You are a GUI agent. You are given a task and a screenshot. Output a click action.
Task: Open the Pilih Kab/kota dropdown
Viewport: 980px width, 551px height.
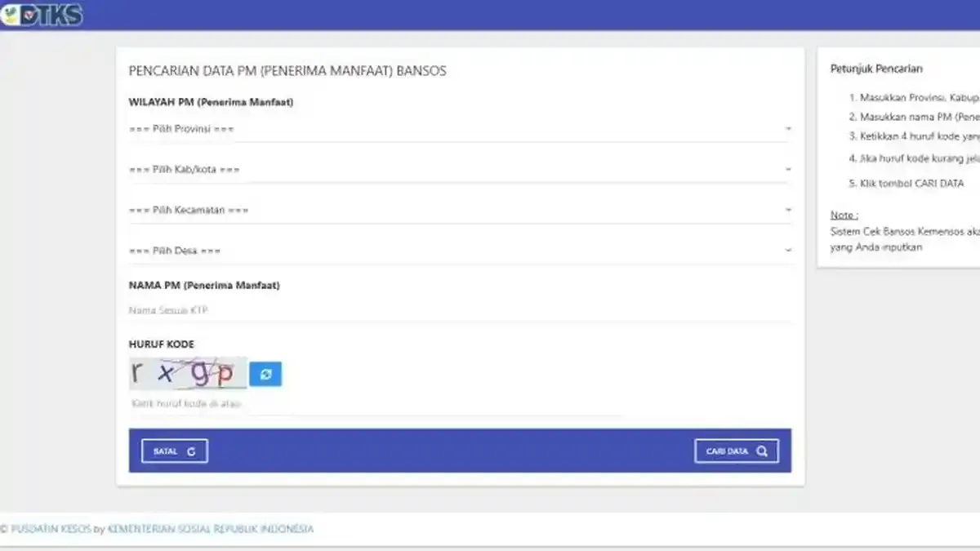[x=457, y=169]
